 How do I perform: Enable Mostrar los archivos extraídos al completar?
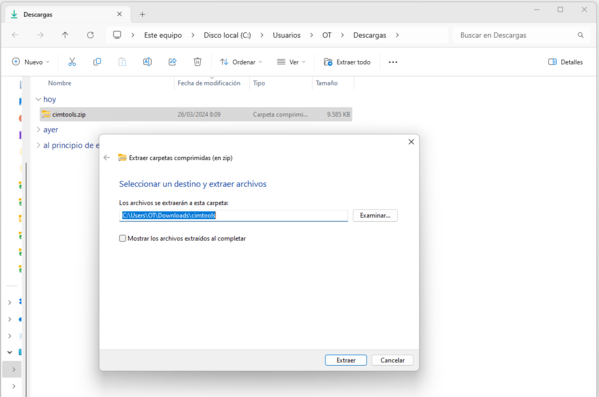122,238
